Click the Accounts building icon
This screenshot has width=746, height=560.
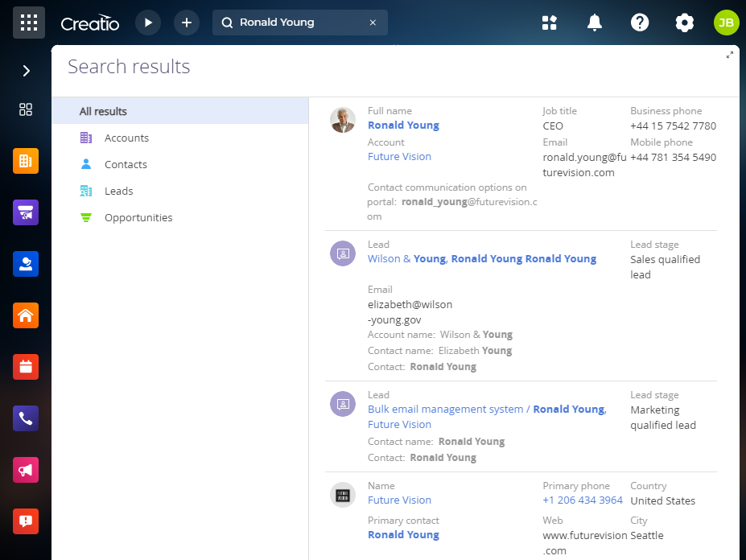[86, 138]
